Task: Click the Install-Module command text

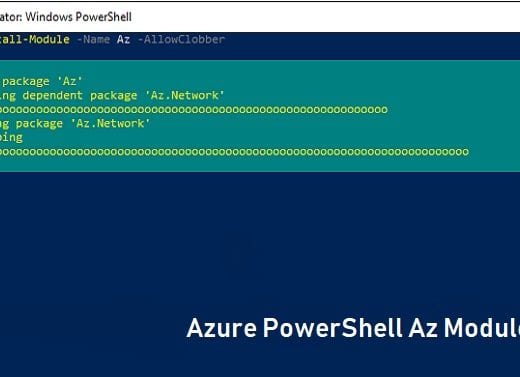Action: pos(35,39)
